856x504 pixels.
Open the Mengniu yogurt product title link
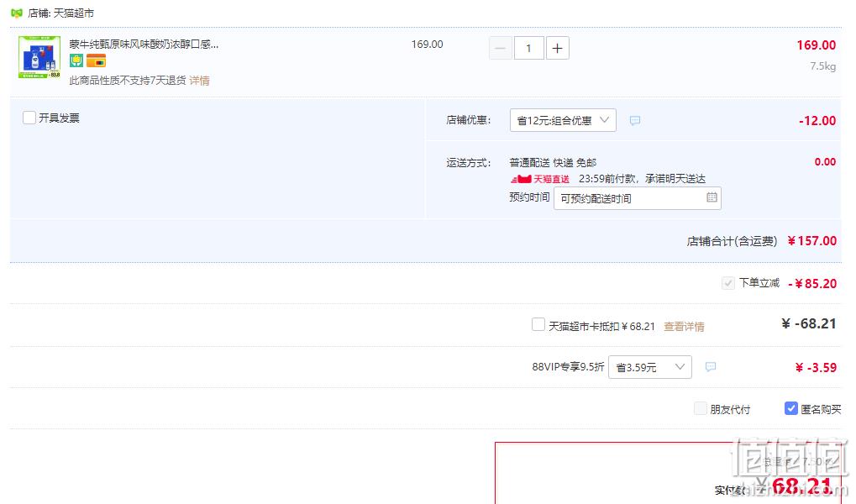pos(144,45)
